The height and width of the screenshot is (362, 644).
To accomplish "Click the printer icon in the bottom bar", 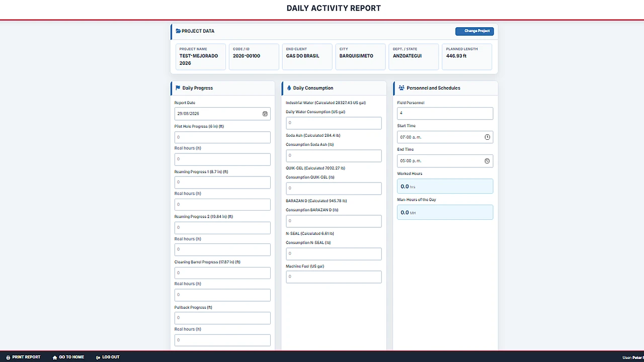I will click(8, 357).
